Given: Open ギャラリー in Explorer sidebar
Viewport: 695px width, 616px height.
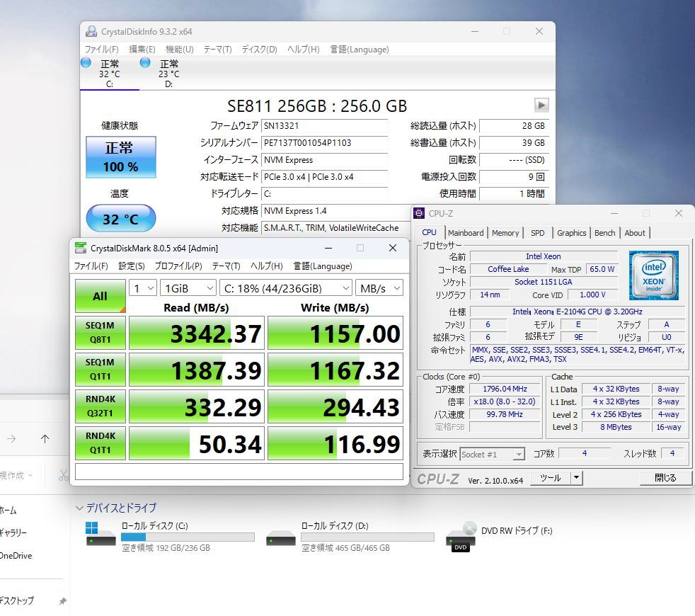Looking at the screenshot, I should click(x=13, y=532).
